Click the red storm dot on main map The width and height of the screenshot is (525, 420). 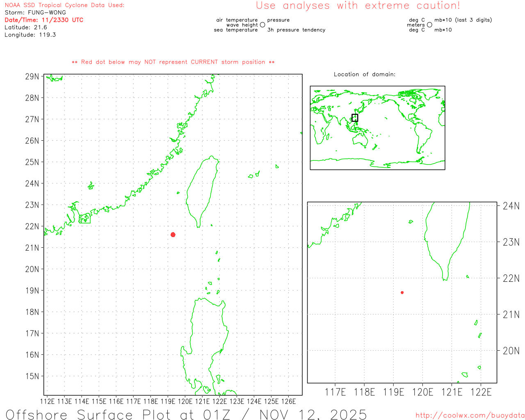[173, 235]
